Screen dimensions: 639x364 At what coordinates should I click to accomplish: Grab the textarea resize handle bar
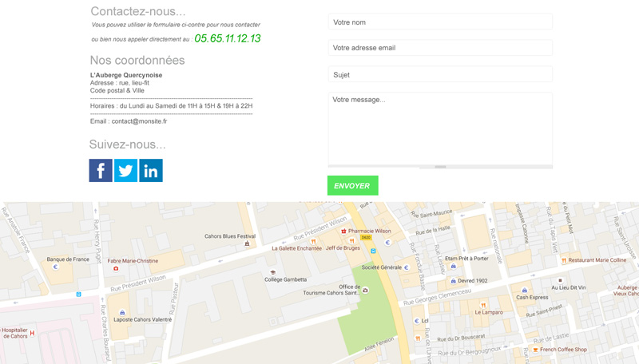click(440, 167)
